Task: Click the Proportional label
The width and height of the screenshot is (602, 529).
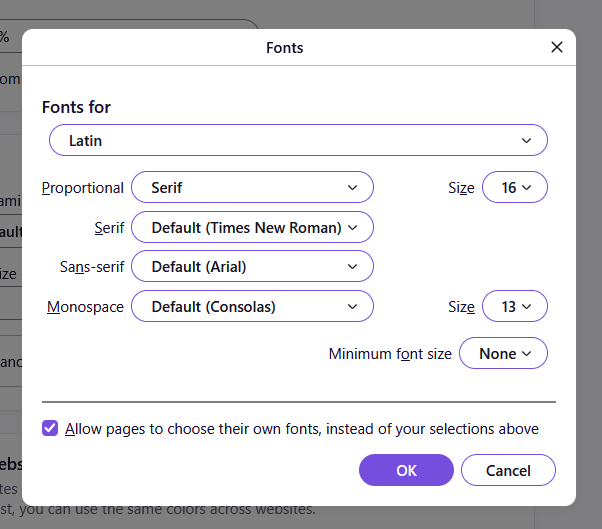Action: (x=83, y=188)
